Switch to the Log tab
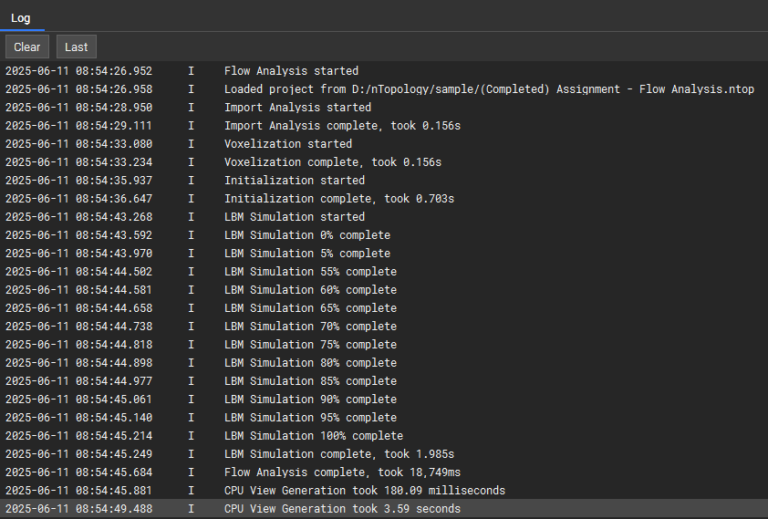Screen dimensions: 768x519 tap(21, 18)
